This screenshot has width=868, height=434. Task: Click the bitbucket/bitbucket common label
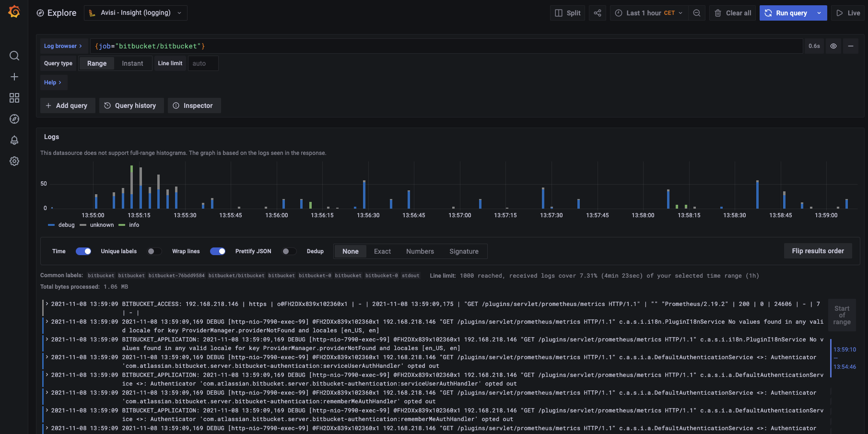click(x=236, y=276)
